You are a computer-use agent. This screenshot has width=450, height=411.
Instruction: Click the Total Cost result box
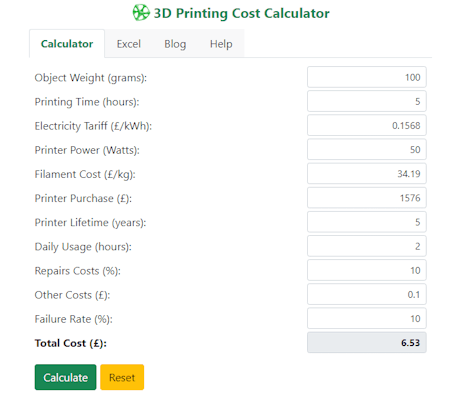(367, 343)
